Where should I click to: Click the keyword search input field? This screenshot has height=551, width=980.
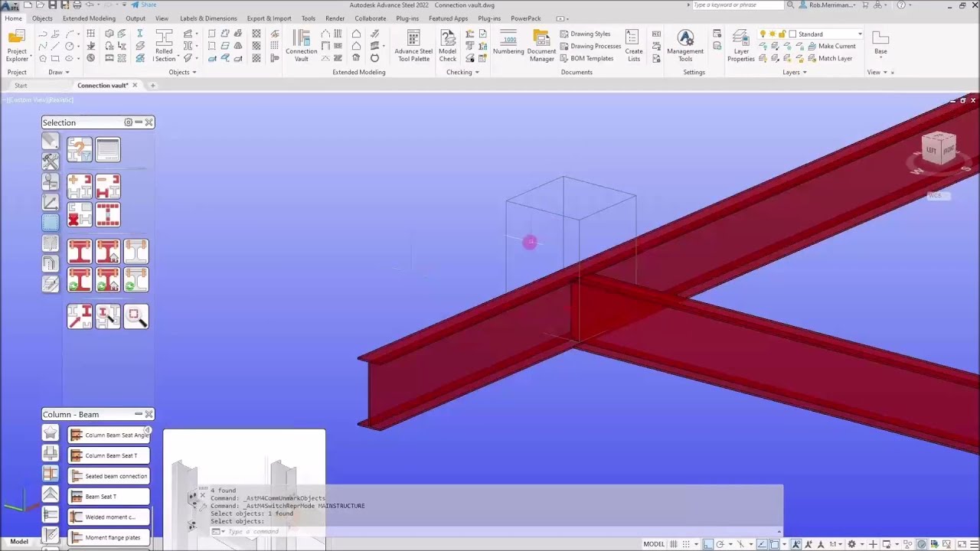tap(737, 5)
